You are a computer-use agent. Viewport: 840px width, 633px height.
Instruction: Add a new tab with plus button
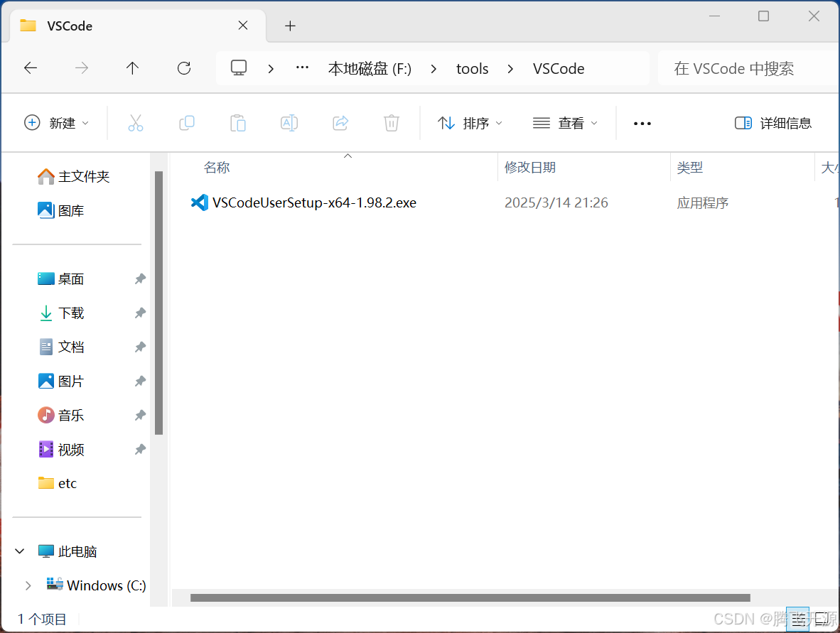click(291, 26)
